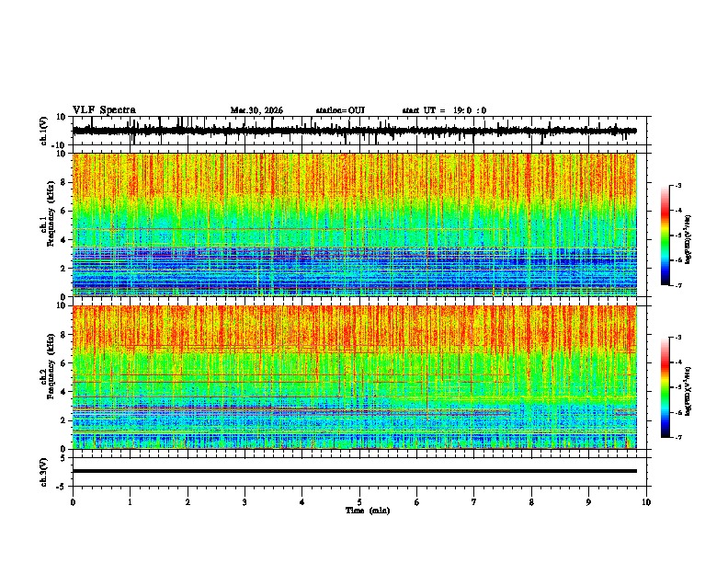Click the '-7' label on ch.1 color scale
Viewport: 728px width, 563px height.
tap(677, 285)
